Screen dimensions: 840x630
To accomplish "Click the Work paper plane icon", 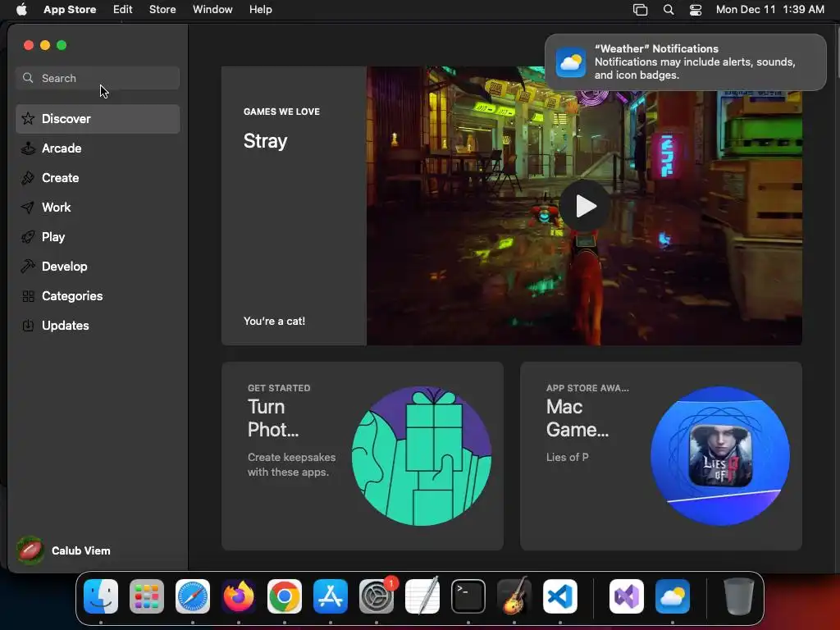I will (x=28, y=208).
